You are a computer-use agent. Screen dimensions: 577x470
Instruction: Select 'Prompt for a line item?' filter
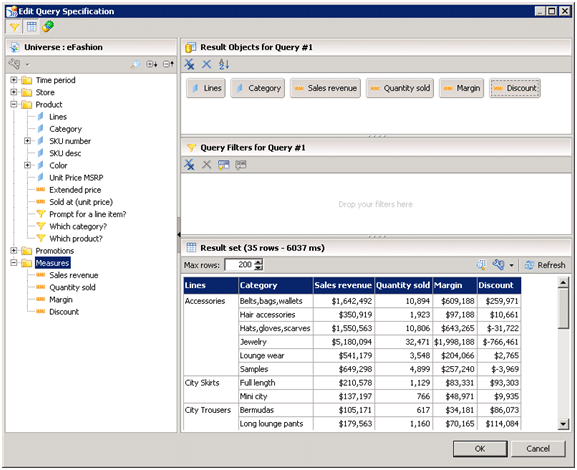(88, 214)
